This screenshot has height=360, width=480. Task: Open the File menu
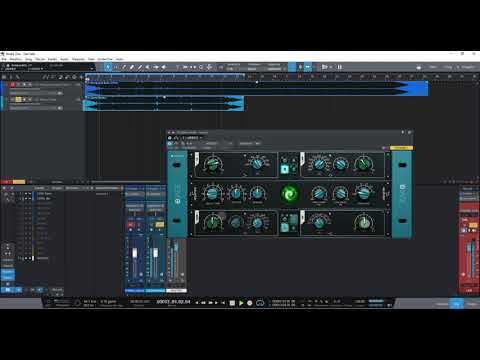[x=4, y=59]
